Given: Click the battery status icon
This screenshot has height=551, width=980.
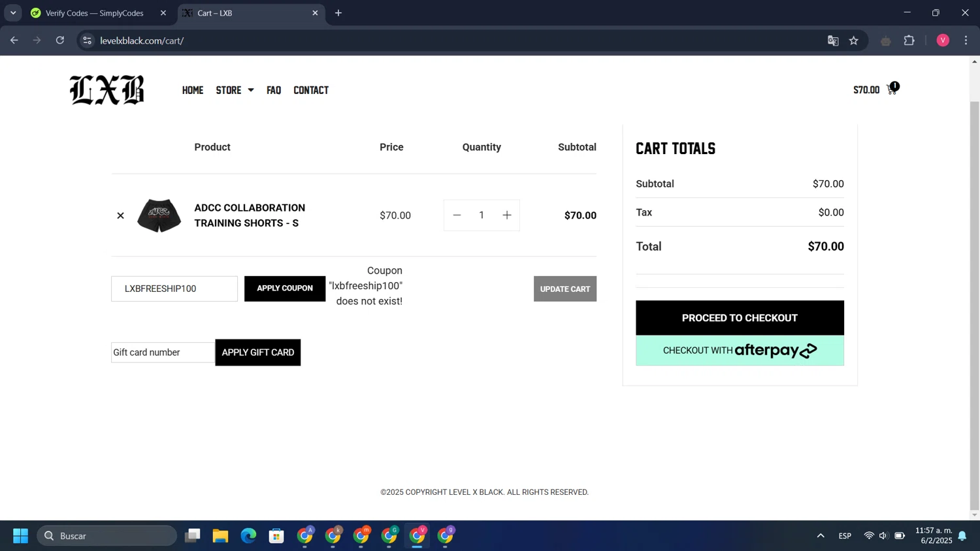Looking at the screenshot, I should pyautogui.click(x=900, y=536).
